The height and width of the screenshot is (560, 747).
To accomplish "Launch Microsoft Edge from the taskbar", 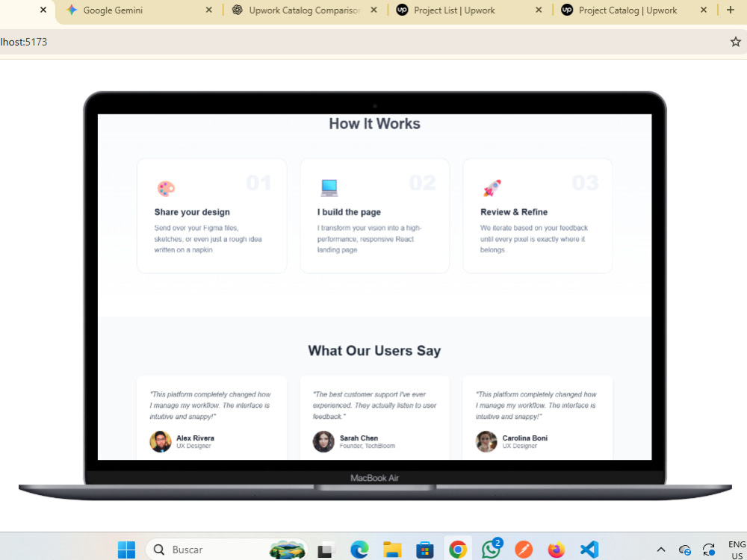I will [359, 550].
